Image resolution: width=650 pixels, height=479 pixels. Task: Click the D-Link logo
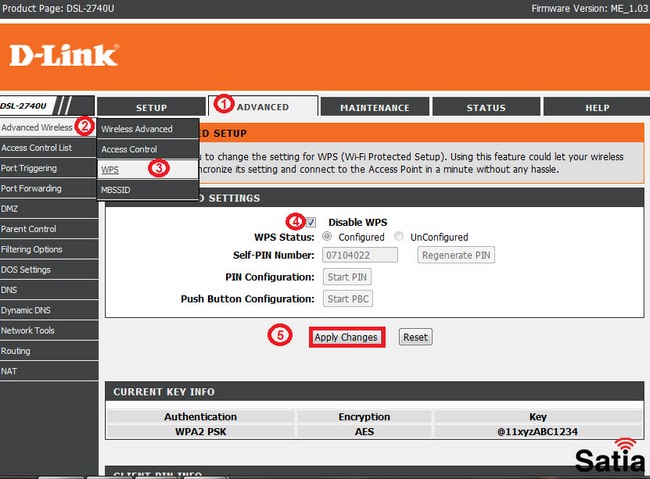point(64,56)
